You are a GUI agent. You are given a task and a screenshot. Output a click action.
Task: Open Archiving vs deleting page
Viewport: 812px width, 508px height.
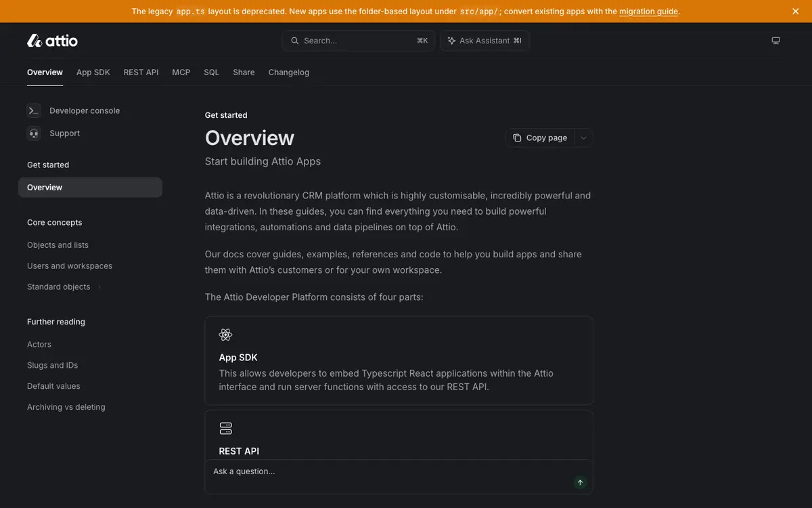click(66, 408)
